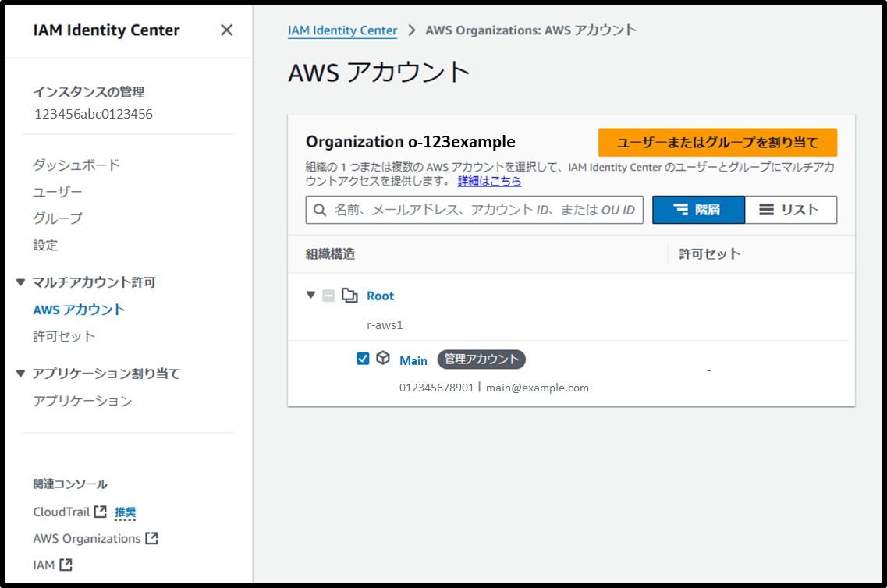Select AWS アカウント in the sidebar
This screenshot has height=588, width=887.
[80, 310]
